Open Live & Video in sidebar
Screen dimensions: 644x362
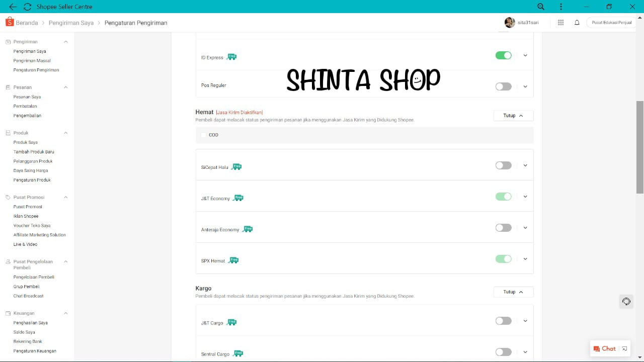coord(25,244)
